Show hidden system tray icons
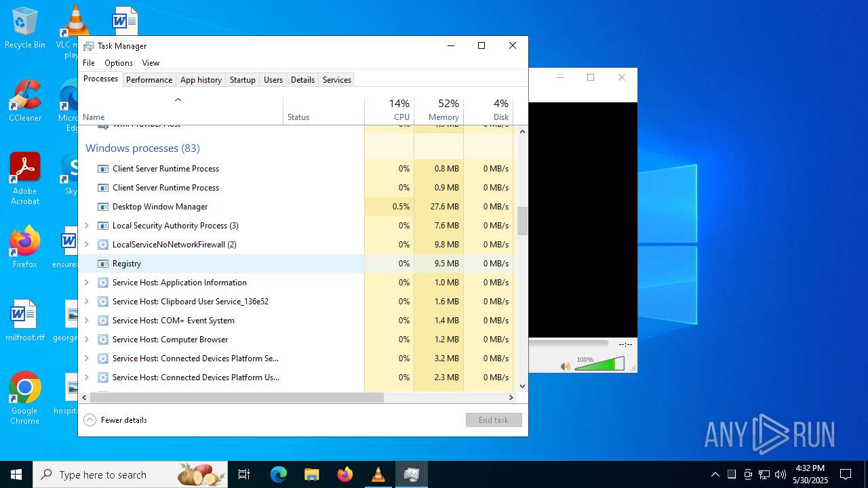The image size is (868, 488). (715, 474)
